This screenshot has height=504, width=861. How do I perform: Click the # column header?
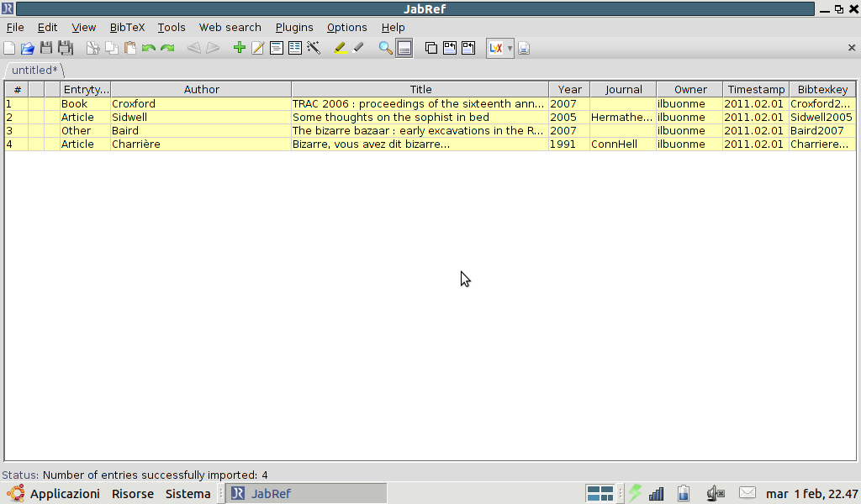(x=17, y=89)
